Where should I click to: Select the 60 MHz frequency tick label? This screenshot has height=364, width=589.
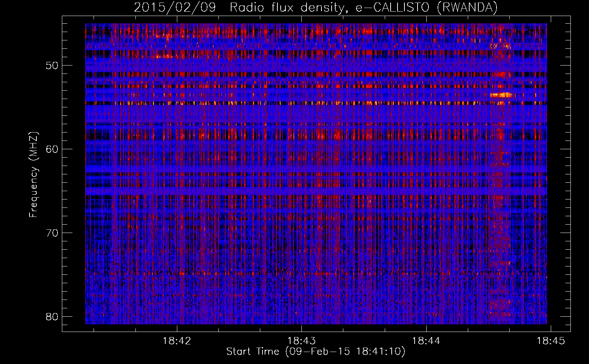[52, 149]
